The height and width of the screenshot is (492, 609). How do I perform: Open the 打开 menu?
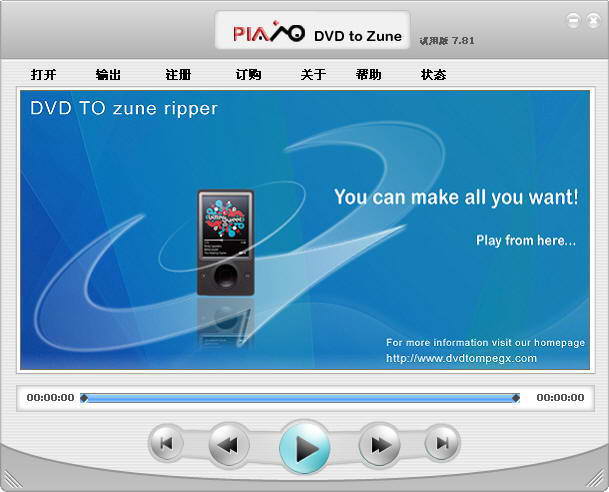pos(44,74)
